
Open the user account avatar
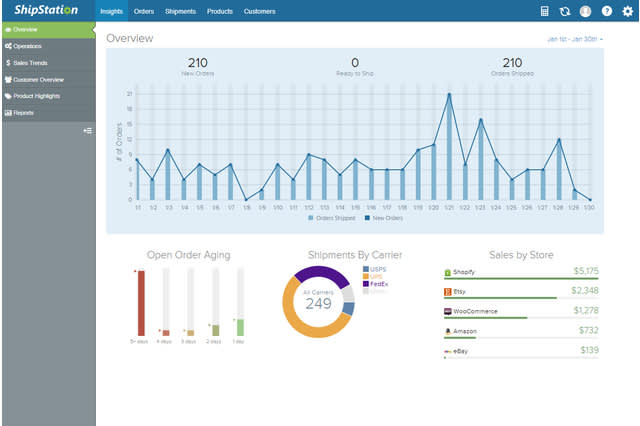[585, 11]
